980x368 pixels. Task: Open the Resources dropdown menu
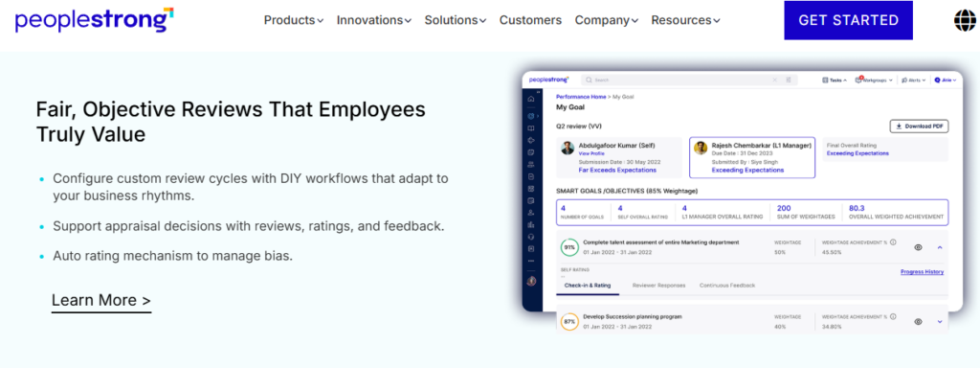(x=685, y=20)
